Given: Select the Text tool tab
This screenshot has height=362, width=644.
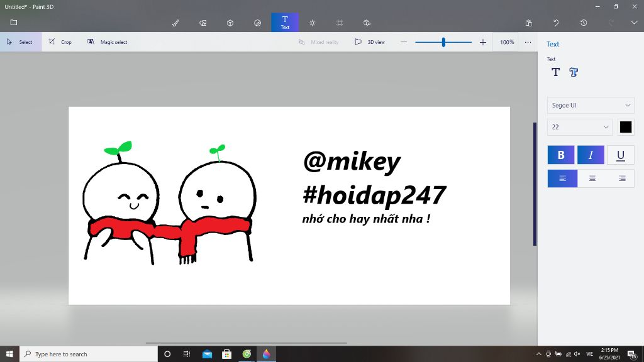Looking at the screenshot, I should pos(285,22).
